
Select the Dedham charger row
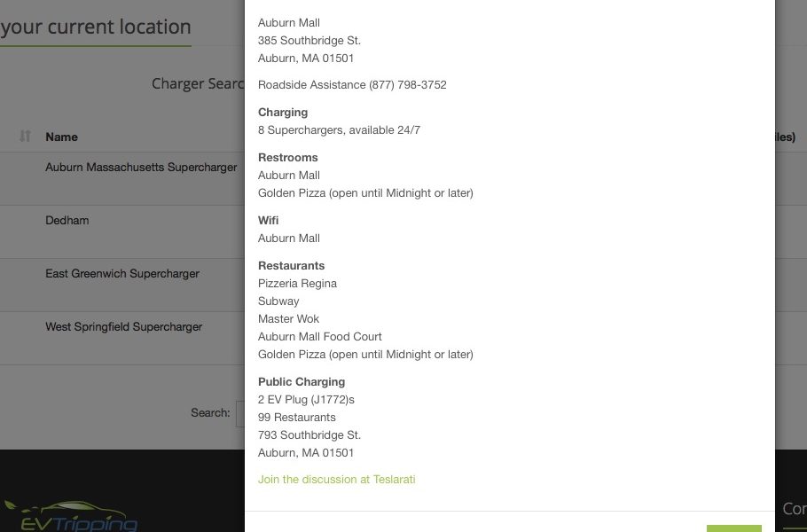[122, 232]
